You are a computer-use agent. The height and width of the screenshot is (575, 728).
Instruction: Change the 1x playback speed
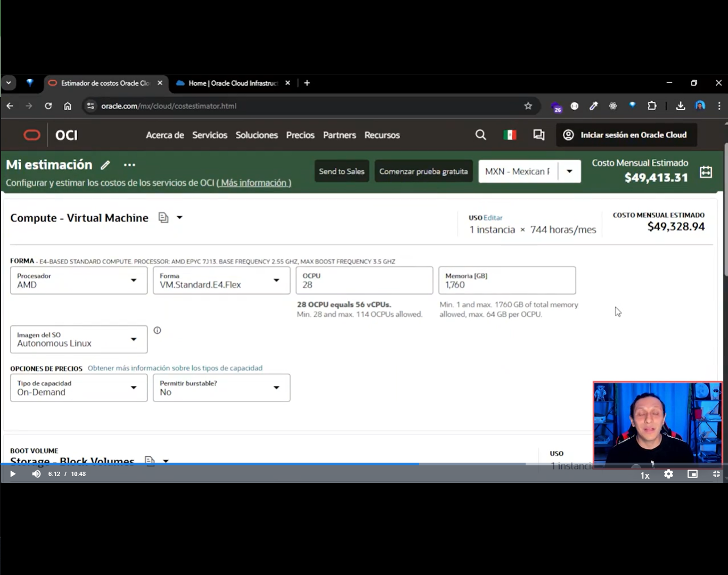pyautogui.click(x=645, y=475)
